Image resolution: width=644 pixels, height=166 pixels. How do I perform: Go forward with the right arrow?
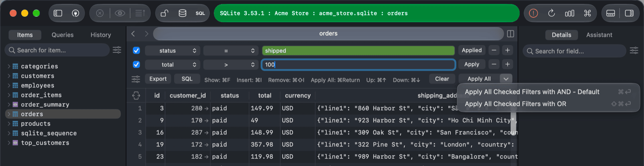[147, 34]
